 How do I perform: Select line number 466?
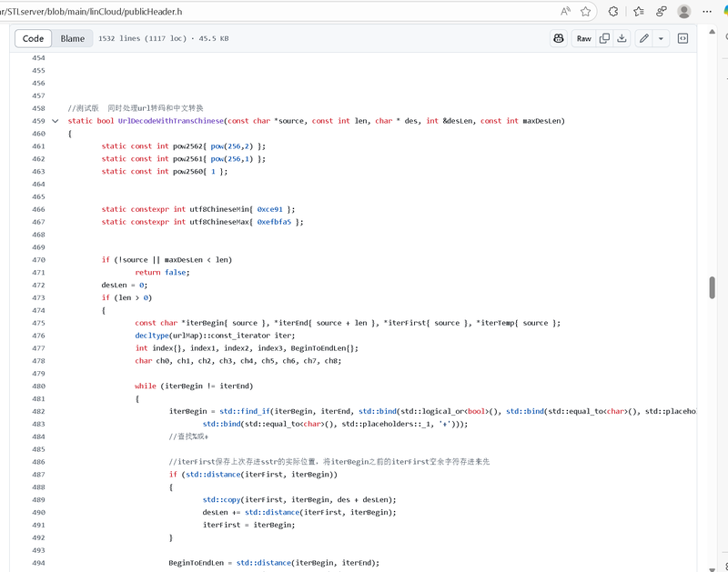pyautogui.click(x=38, y=209)
